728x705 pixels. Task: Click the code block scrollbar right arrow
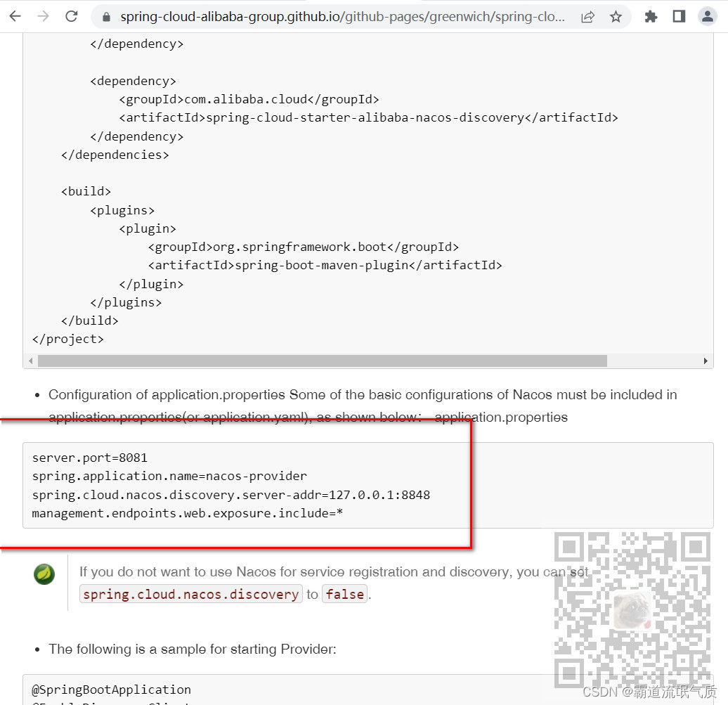pyautogui.click(x=706, y=361)
